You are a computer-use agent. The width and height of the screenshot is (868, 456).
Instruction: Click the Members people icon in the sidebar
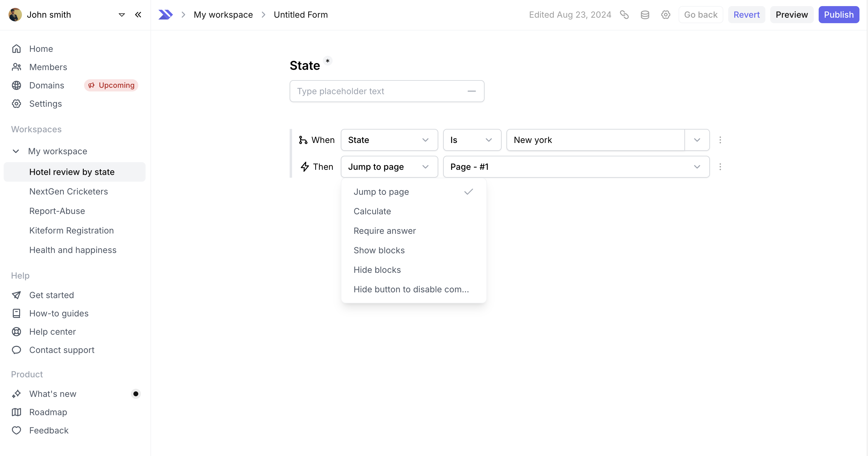click(x=16, y=67)
